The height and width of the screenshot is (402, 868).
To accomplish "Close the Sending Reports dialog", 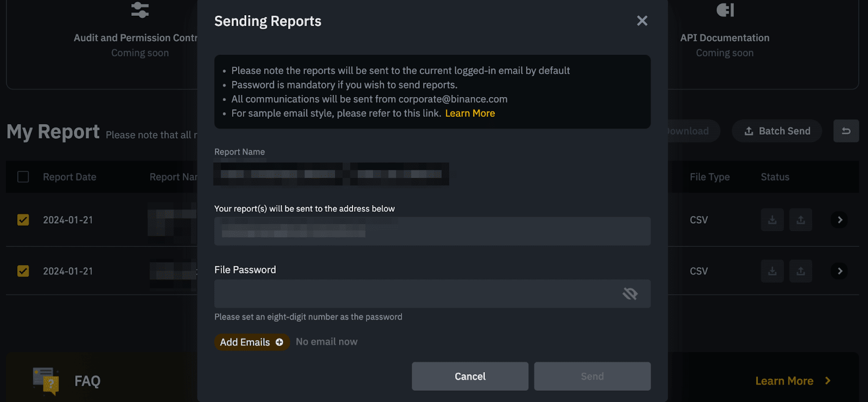I will pyautogui.click(x=642, y=21).
